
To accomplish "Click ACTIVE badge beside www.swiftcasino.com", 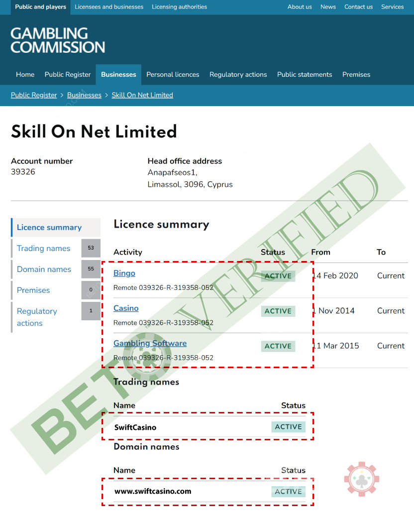I will 288,492.
